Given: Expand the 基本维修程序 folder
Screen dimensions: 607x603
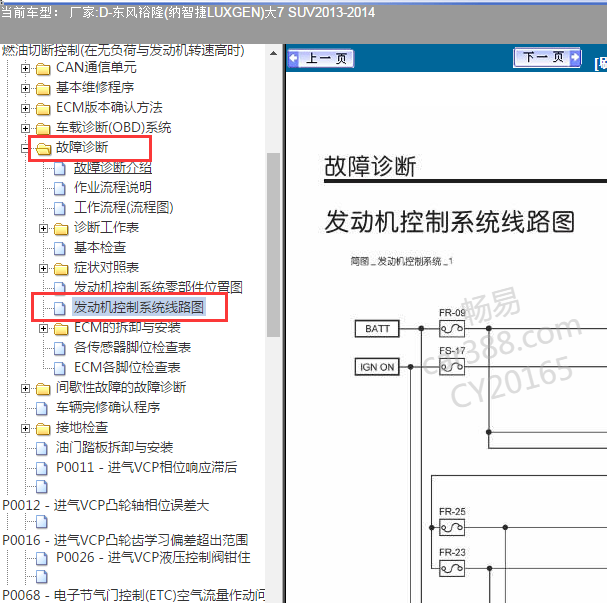Looking at the screenshot, I should point(25,89).
